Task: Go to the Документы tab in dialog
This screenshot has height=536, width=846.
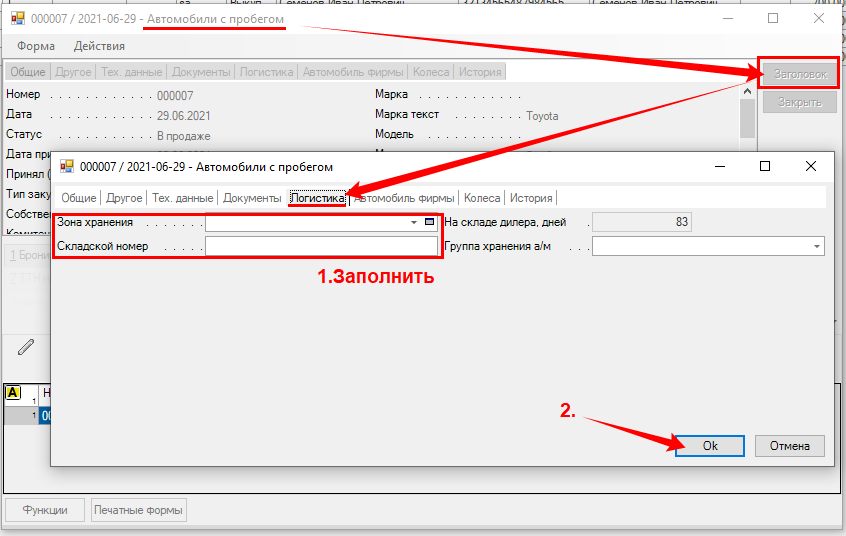Action: [252, 198]
